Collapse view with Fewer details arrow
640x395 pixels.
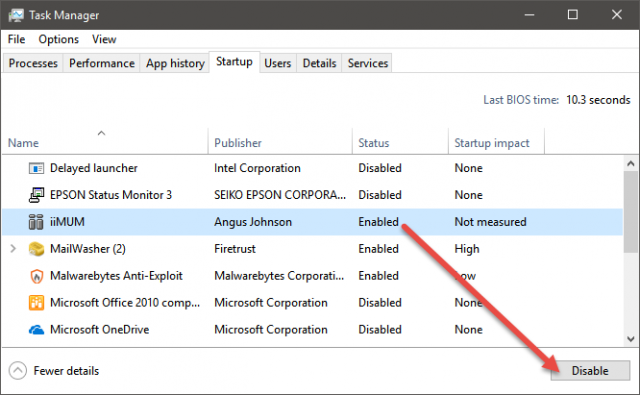pos(18,371)
